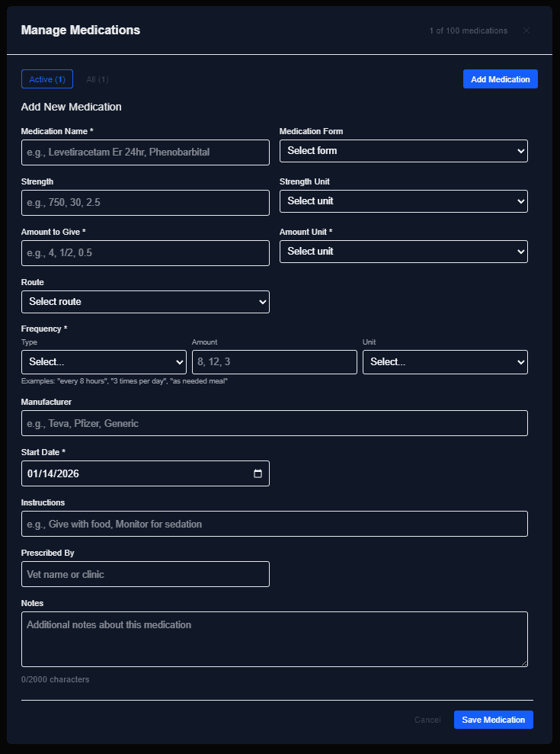Open the Route selection dropdown
The image size is (560, 754).
click(145, 301)
